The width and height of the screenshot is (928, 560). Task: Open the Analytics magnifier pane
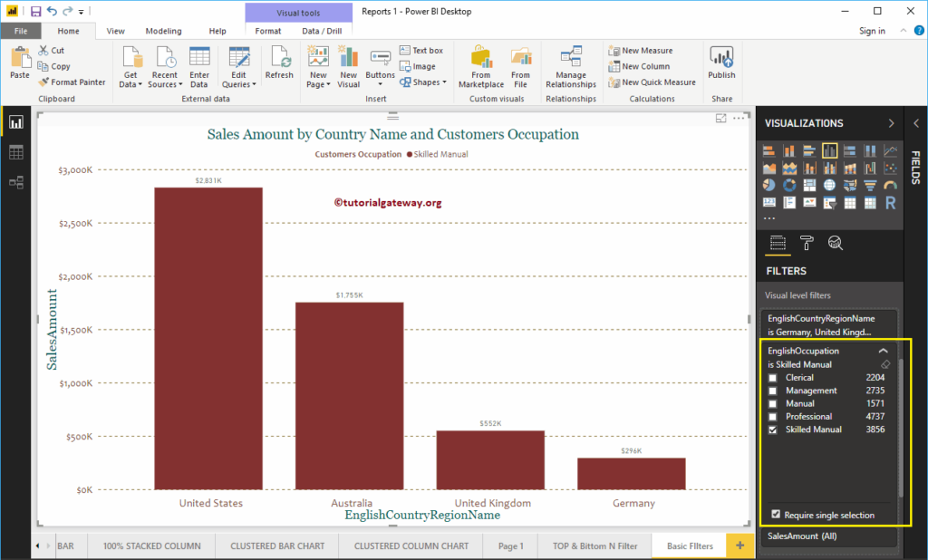835,243
